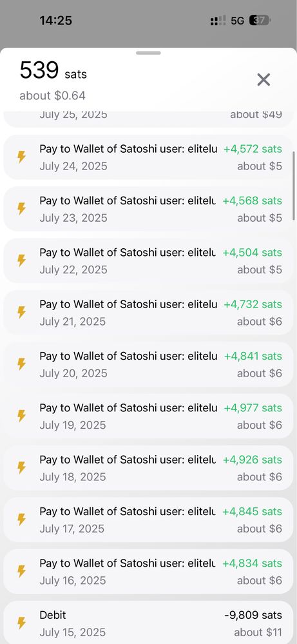Image resolution: width=297 pixels, height=644 pixels.
Task: Tap lightning icon on July 21 payment
Action: click(x=21, y=312)
